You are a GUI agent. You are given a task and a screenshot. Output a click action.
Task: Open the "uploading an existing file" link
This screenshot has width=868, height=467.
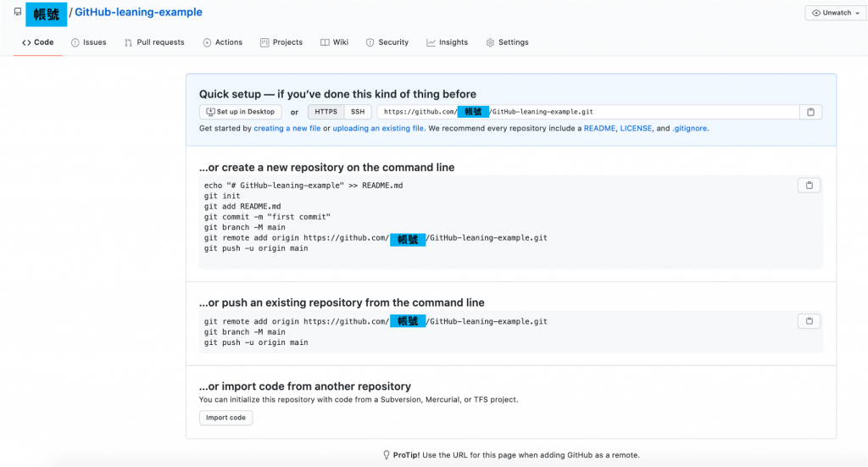click(378, 129)
